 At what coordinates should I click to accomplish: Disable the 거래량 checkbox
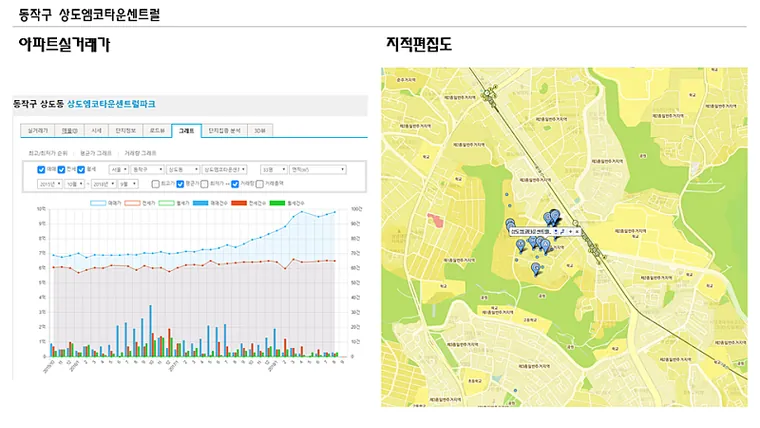[x=235, y=184]
